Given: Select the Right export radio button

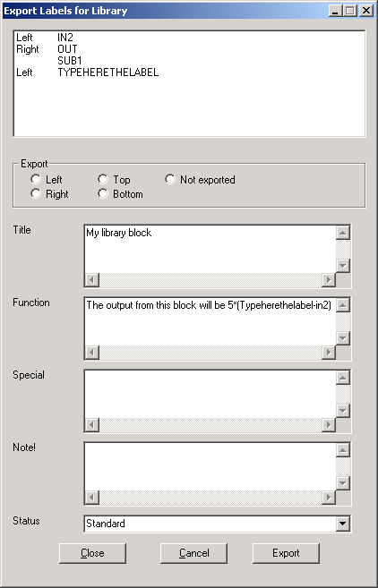Looking at the screenshot, I should [x=36, y=194].
